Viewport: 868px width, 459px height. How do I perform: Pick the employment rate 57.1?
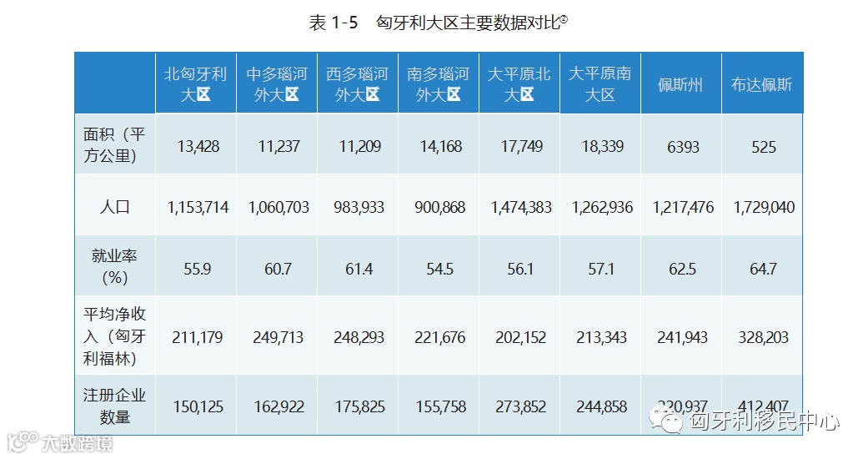point(601,269)
